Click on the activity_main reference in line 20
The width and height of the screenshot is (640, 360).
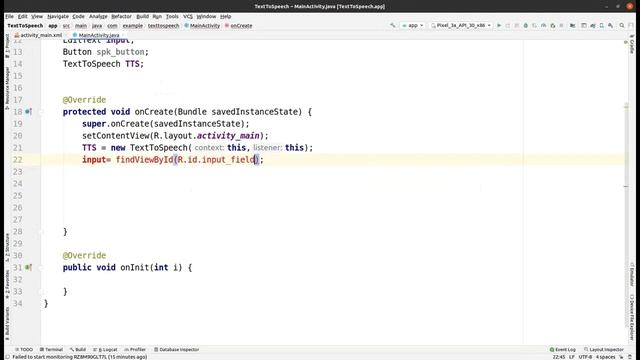228,136
